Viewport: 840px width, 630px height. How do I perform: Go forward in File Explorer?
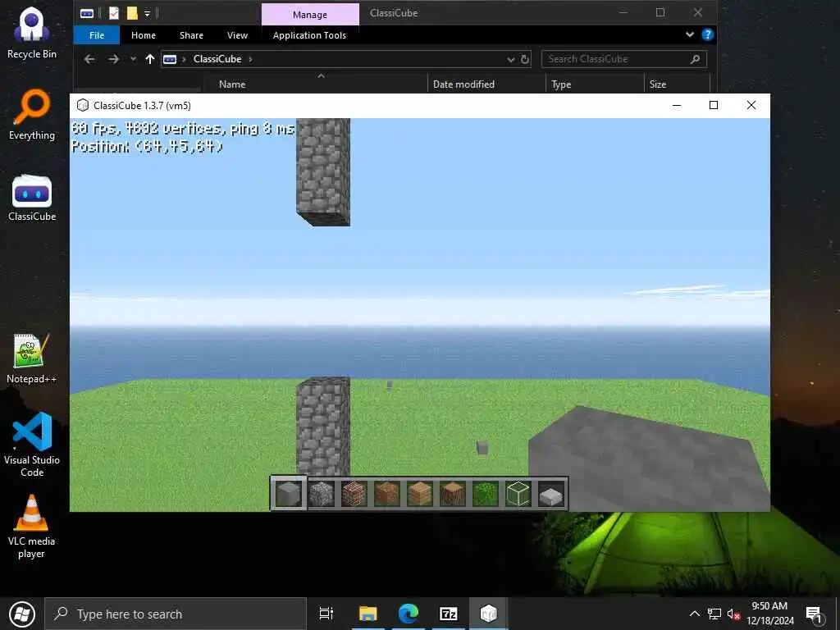113,59
